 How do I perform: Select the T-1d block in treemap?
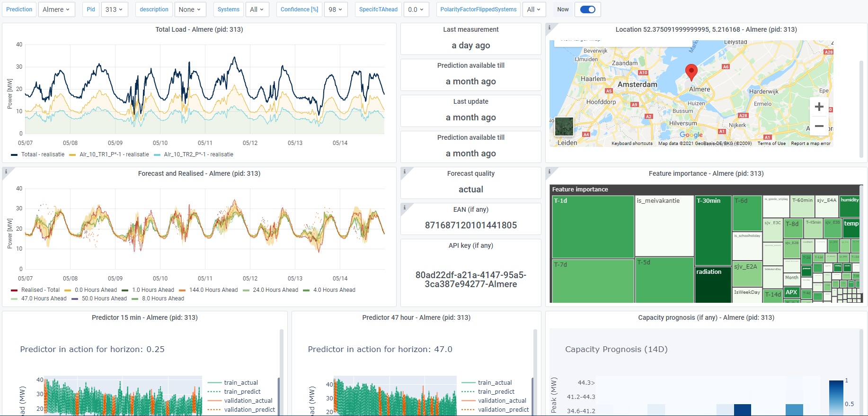[x=593, y=226]
